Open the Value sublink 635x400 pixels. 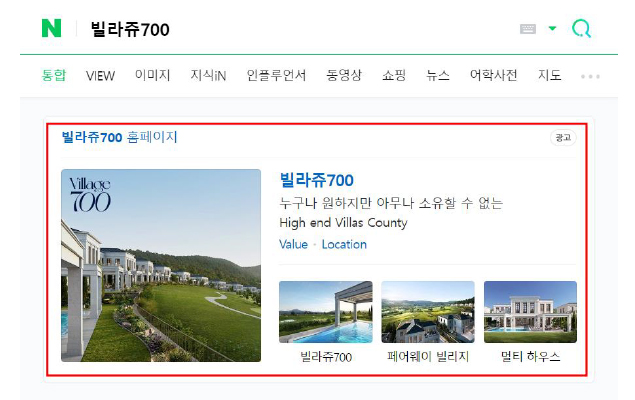pyautogui.click(x=293, y=245)
